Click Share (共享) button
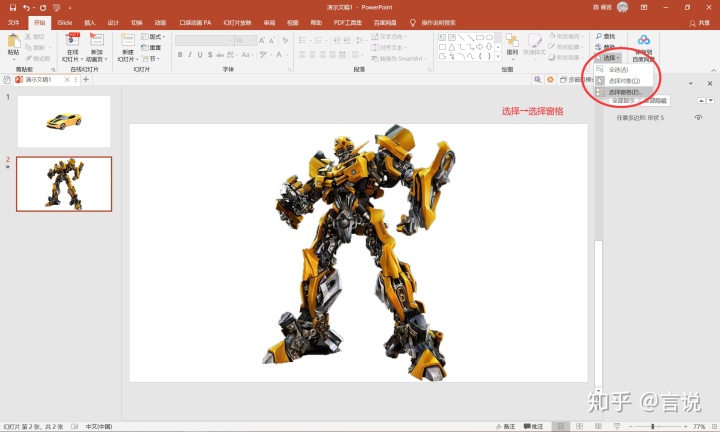Screen dimensions: 720x432 tap(699, 22)
